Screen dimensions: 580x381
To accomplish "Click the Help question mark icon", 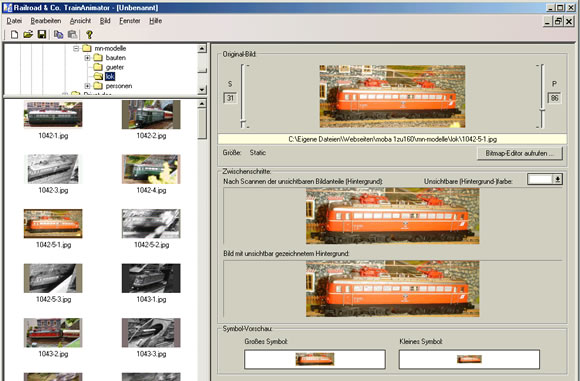I will (x=89, y=34).
